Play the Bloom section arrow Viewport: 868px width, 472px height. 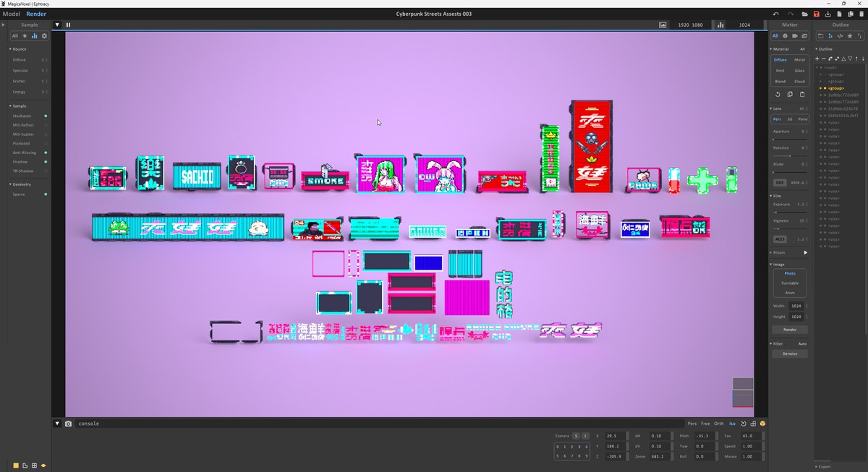[805, 253]
